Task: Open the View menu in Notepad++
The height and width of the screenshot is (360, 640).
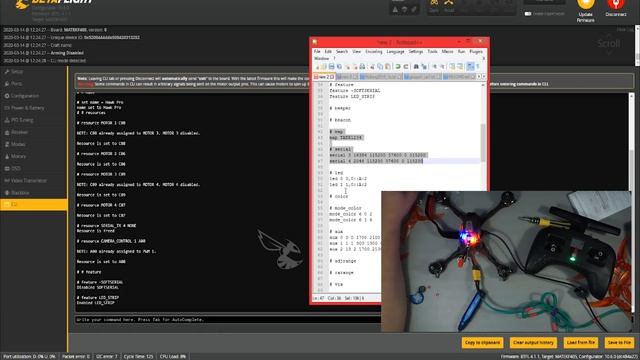Action: (x=357, y=52)
